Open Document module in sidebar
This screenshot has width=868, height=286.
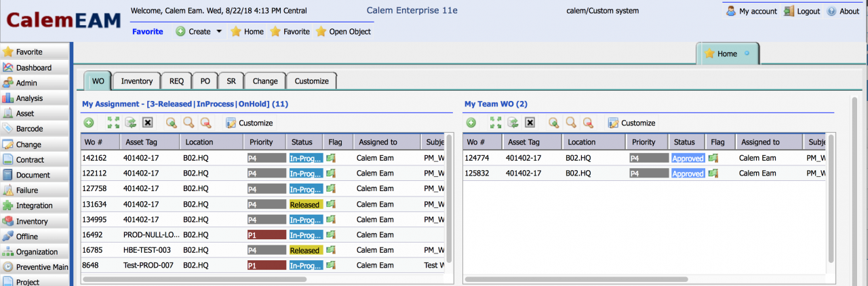click(35, 175)
